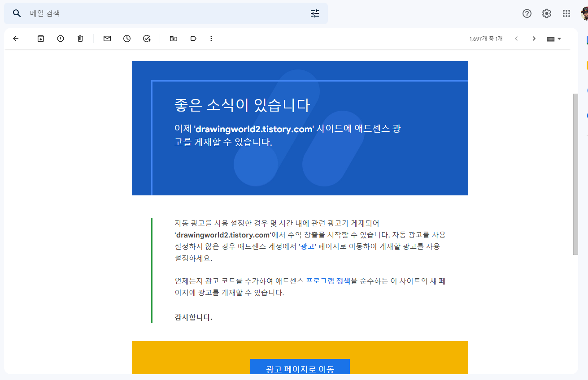Viewport: 588px width, 380px height.
Task: Open the Google apps grid
Action: click(566, 13)
